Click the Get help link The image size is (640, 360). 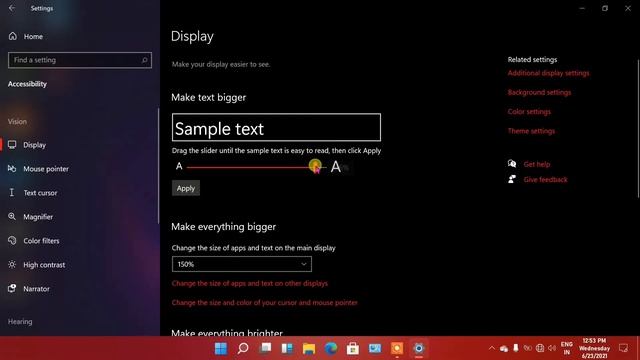537,164
